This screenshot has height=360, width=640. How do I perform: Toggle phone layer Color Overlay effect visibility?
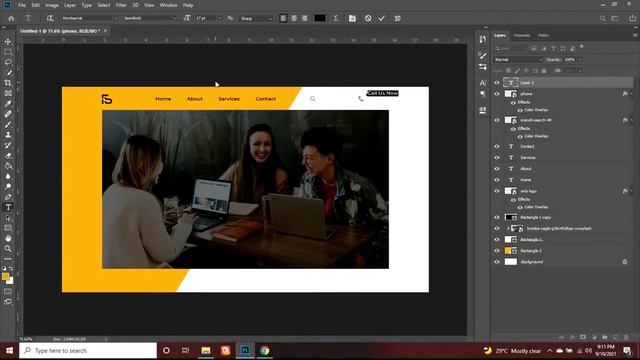pyautogui.click(x=520, y=110)
